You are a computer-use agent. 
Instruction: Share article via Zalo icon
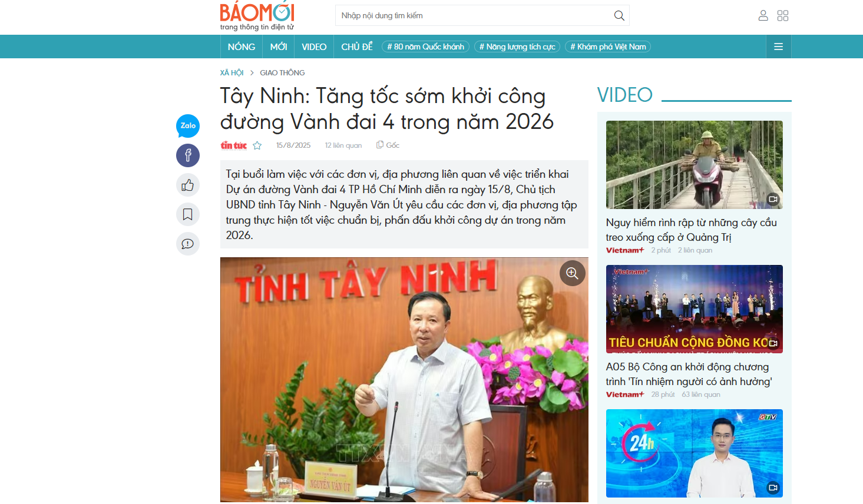[x=188, y=126]
